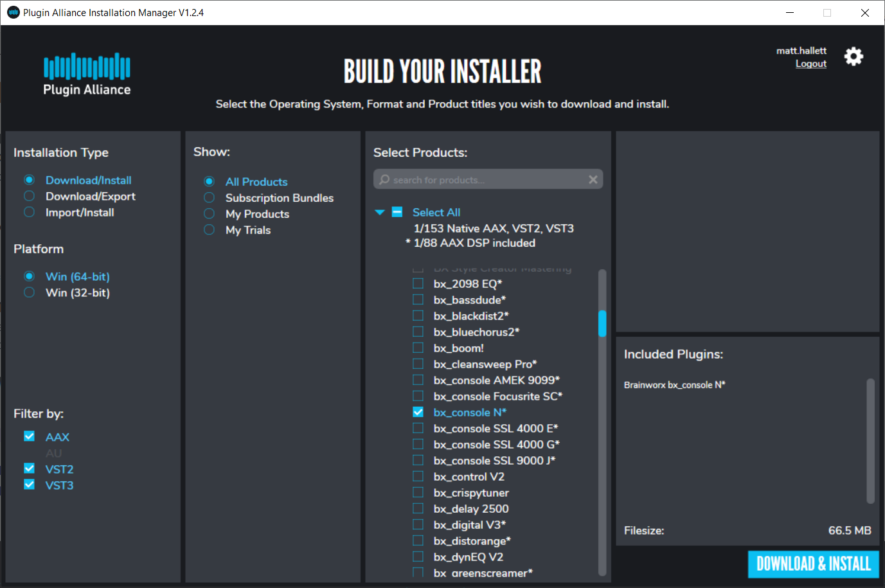Uncheck the bx_console N* product
Viewport: 885px width, 588px height.
(418, 412)
